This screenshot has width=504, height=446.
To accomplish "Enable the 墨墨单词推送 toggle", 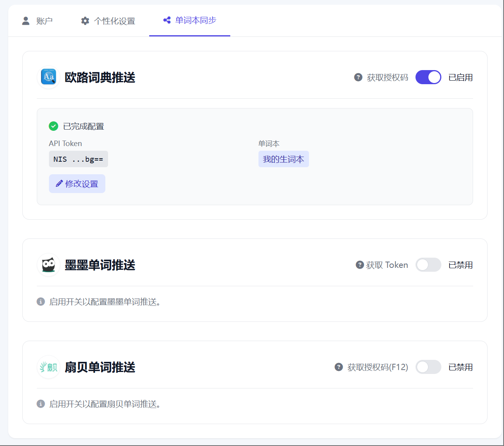I will (x=428, y=265).
